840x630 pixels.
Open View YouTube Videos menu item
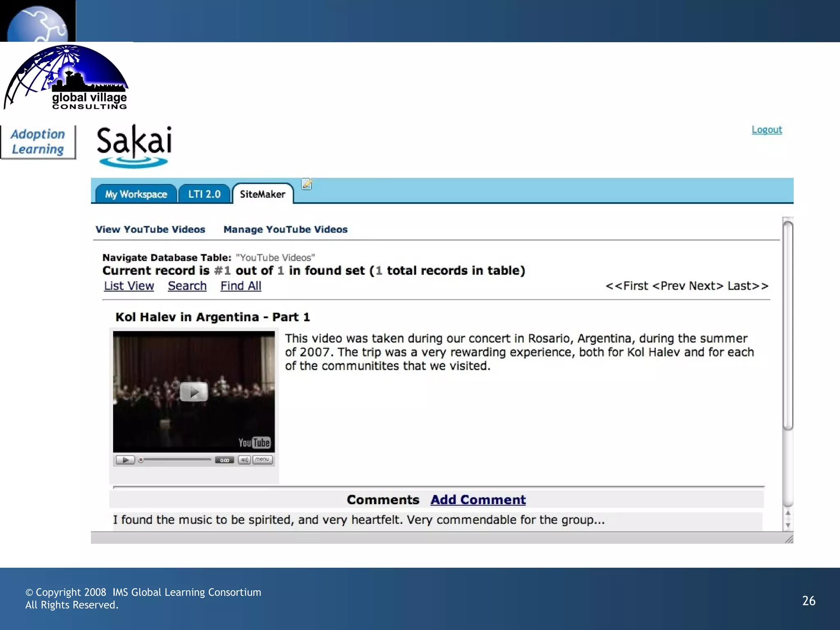[x=150, y=229]
